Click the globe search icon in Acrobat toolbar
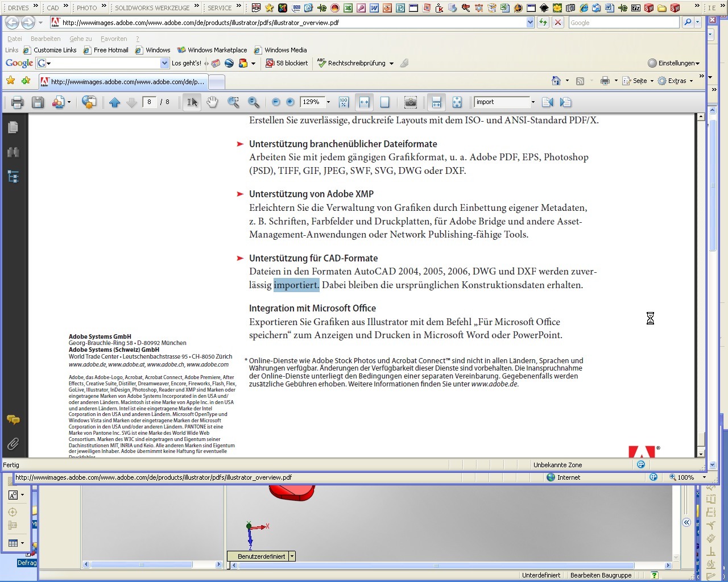728x582 pixels. (x=89, y=102)
